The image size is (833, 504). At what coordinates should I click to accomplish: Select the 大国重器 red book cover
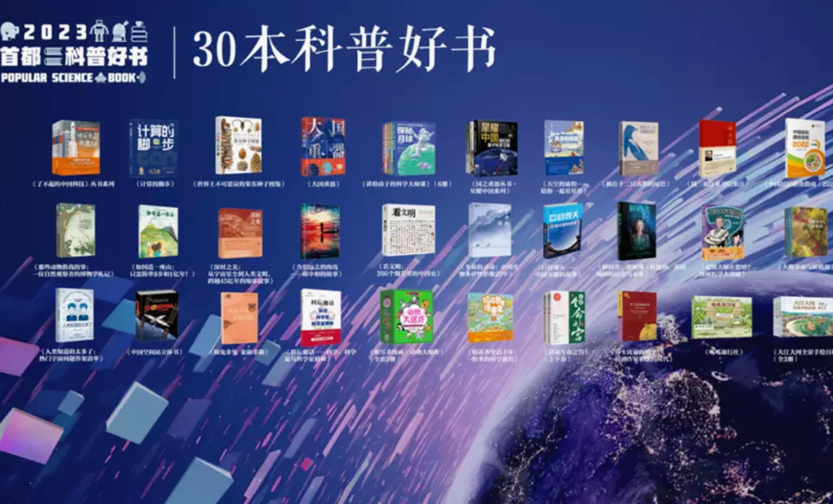(323, 147)
